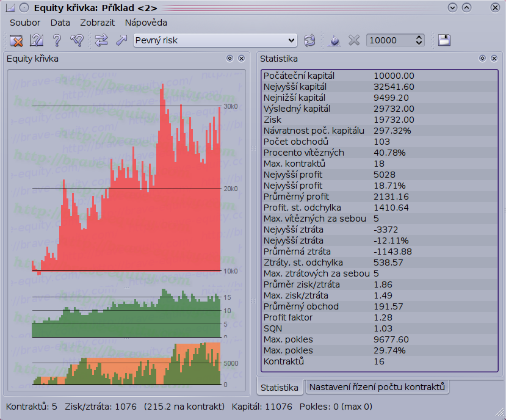
Task: Float the Equity křivka panel
Action: (x=230, y=59)
